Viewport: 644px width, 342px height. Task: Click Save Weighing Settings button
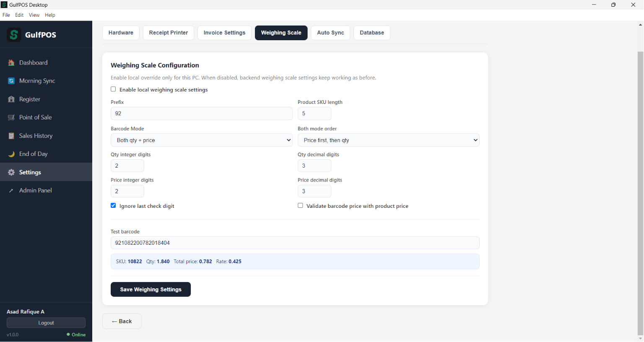click(x=151, y=290)
